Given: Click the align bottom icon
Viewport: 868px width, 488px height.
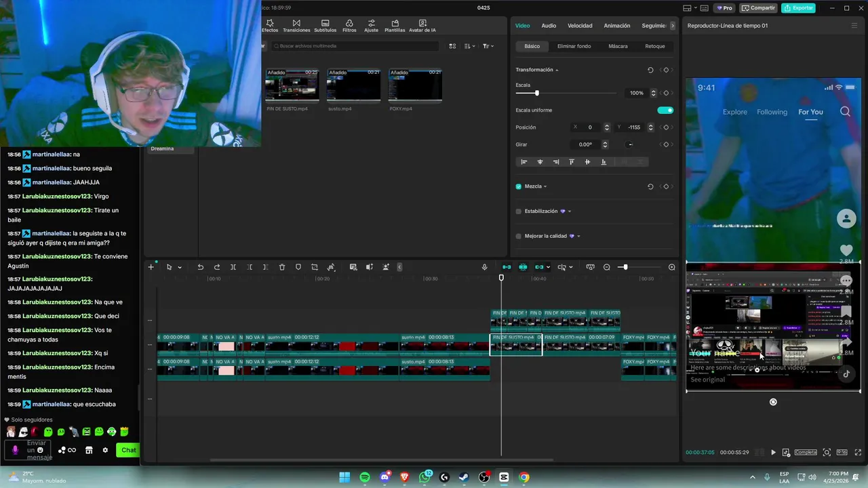Looking at the screenshot, I should [x=604, y=162].
